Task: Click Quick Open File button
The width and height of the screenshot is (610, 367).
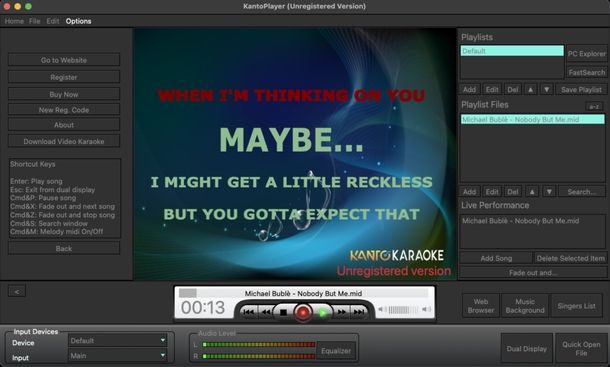Action: pos(581,349)
